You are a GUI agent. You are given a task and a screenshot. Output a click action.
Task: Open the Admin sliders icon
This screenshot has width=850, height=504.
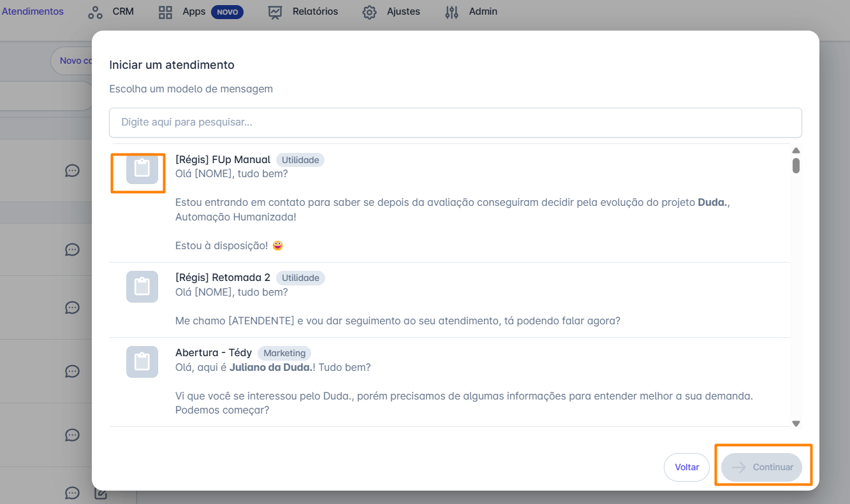coord(451,12)
